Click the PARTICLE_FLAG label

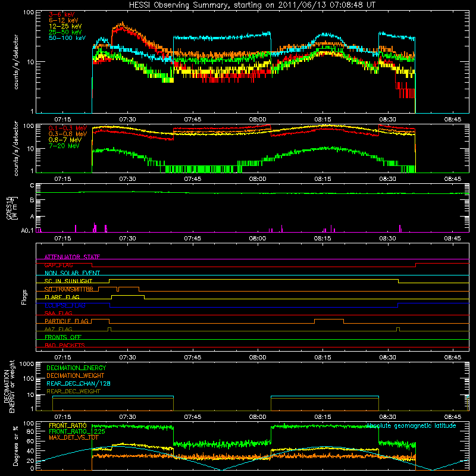67,321
